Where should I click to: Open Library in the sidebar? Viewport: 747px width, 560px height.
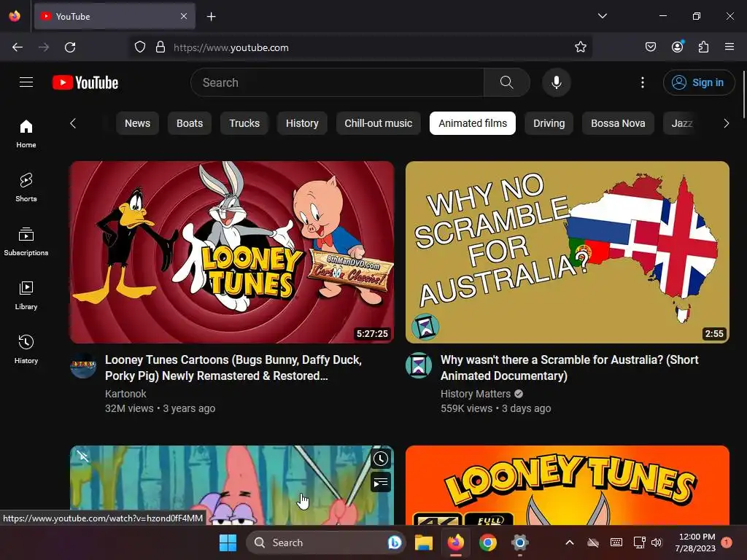point(26,295)
